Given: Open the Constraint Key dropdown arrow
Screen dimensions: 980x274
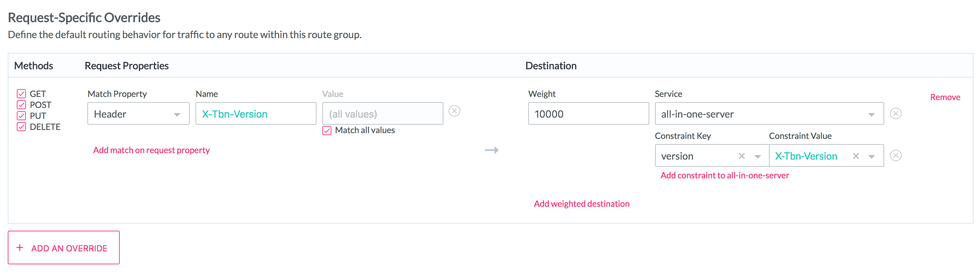Looking at the screenshot, I should coord(757,156).
